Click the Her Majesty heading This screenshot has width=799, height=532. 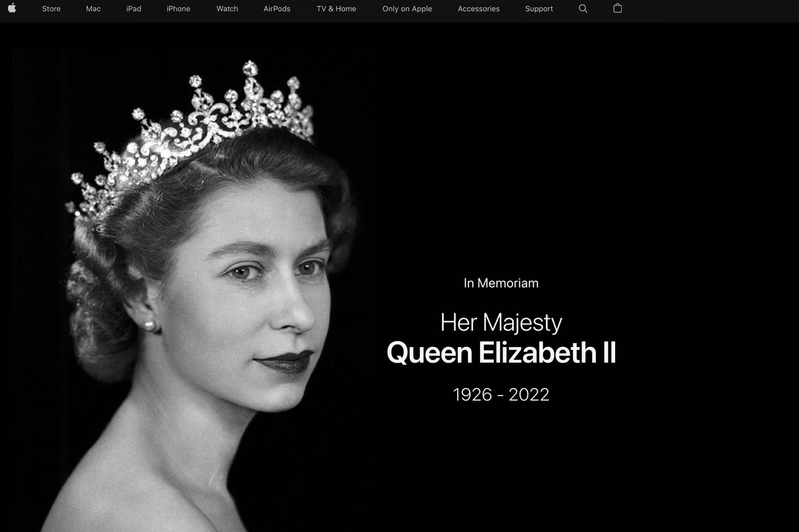[501, 323]
